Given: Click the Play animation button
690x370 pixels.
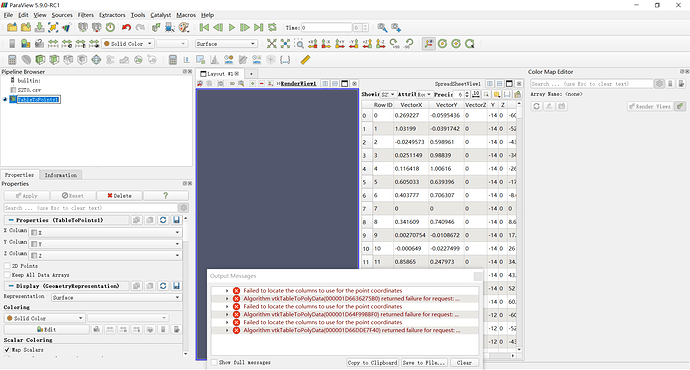Looking at the screenshot, I should point(231,28).
